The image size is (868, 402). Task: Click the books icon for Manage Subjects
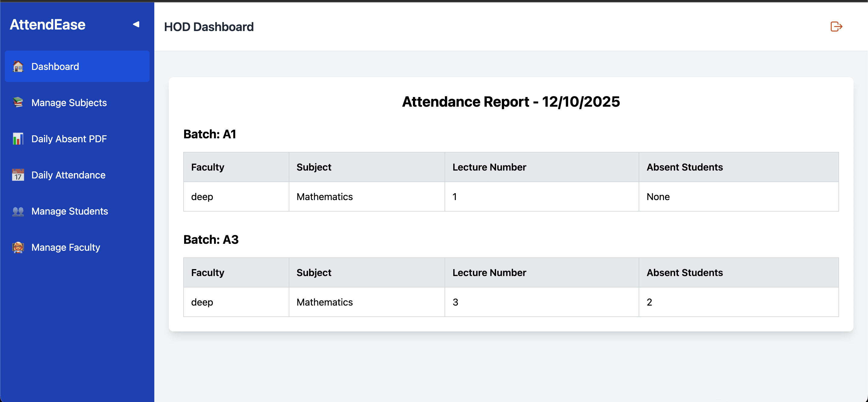(18, 102)
